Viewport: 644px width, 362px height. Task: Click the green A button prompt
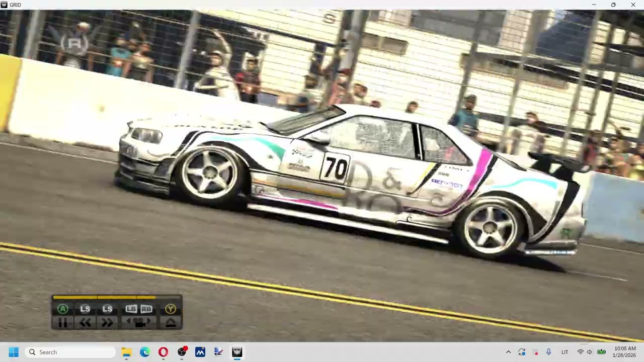coord(63,309)
